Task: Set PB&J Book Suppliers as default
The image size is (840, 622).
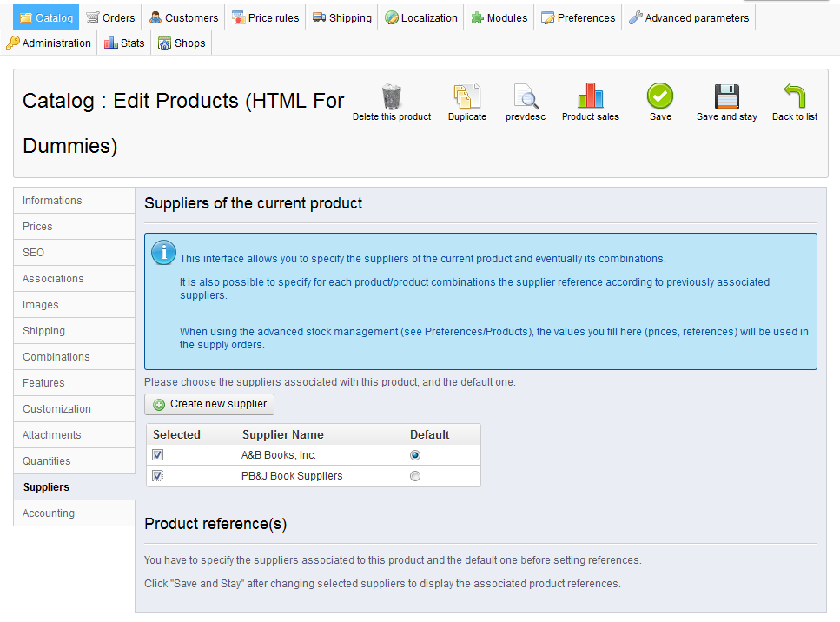Action: (415, 476)
